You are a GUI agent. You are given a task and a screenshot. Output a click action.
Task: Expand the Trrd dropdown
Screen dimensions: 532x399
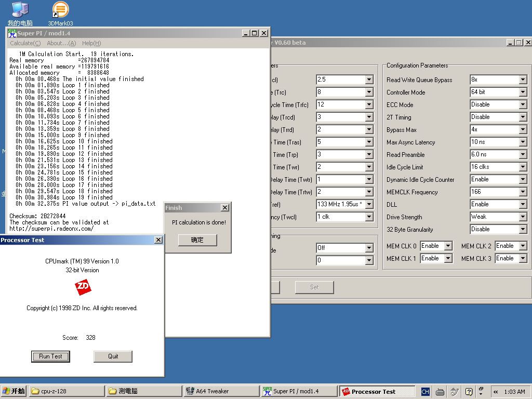point(369,129)
